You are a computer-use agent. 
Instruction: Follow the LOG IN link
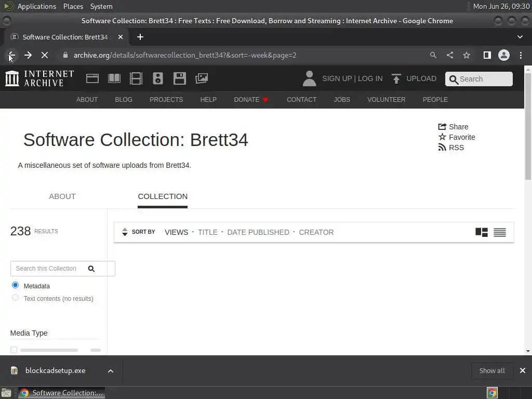(370, 79)
